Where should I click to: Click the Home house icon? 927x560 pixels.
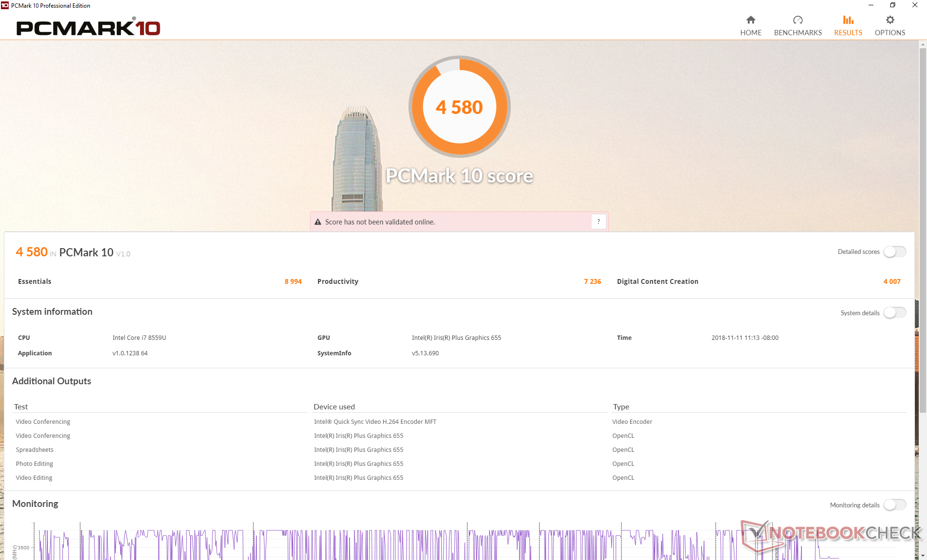coord(750,20)
